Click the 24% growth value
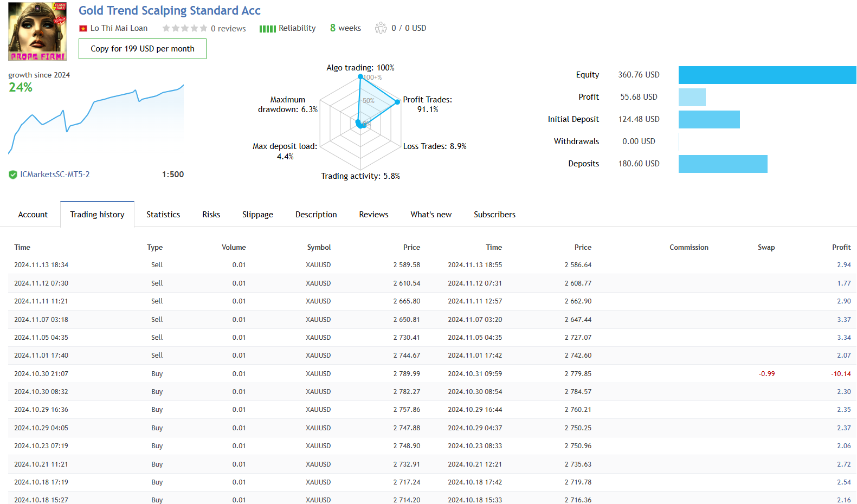Image resolution: width=857 pixels, height=504 pixels. tap(21, 87)
